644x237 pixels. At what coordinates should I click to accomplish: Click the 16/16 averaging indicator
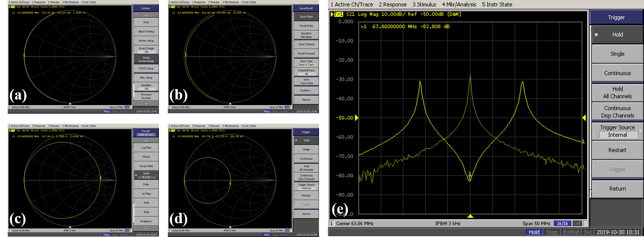(562, 223)
